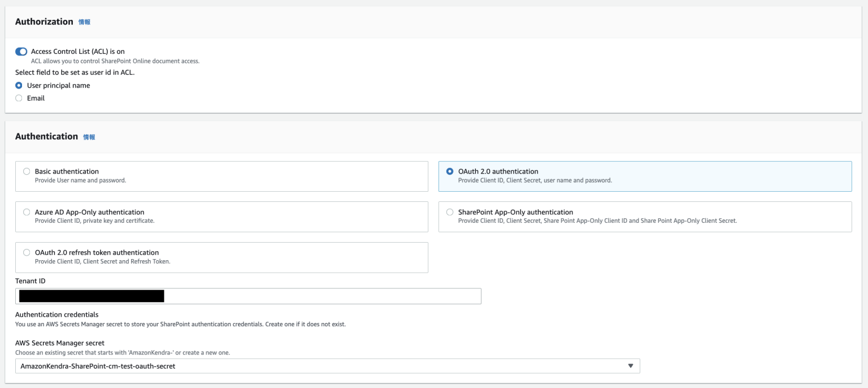The image size is (868, 388).
Task: Pick OAuth 2.0 refresh token authentication
Action: coord(26,252)
